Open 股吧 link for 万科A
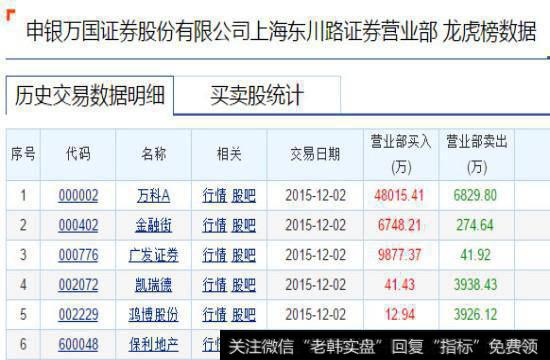 243,195
